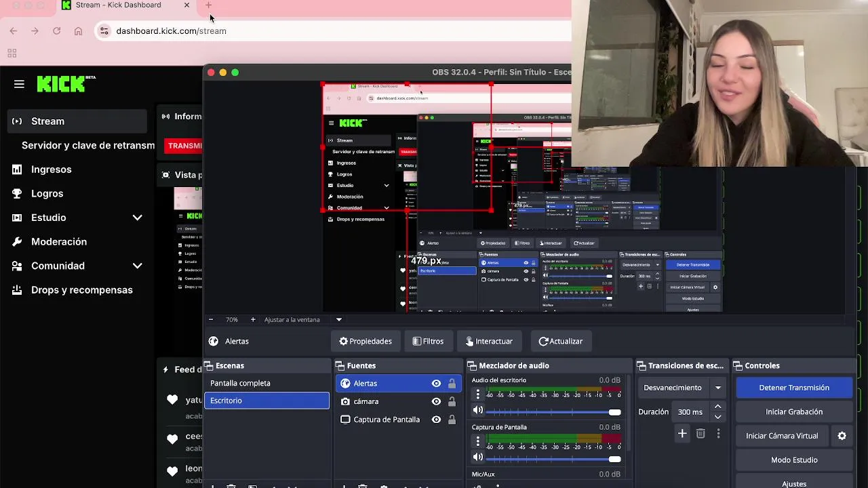Open a new browser tab

(208, 5)
